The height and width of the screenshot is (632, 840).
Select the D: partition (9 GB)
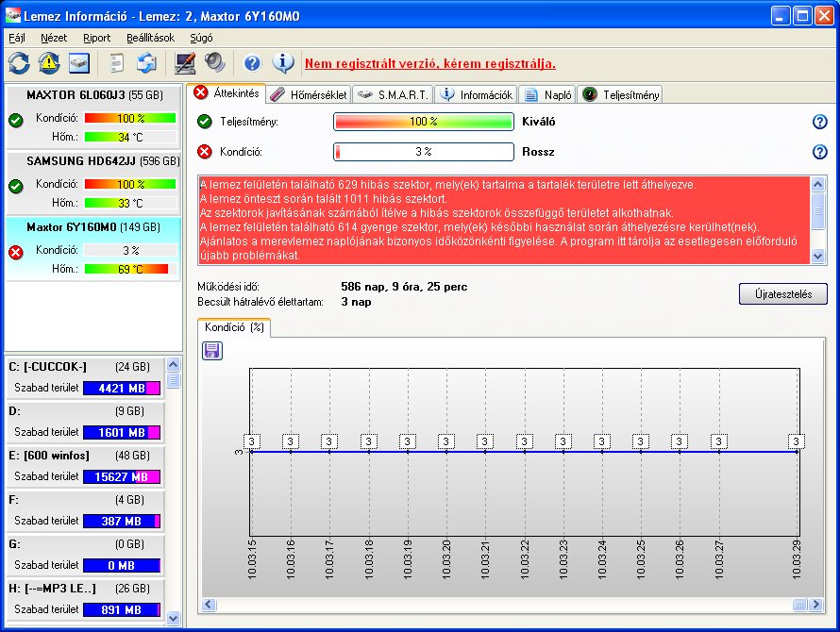[85, 422]
